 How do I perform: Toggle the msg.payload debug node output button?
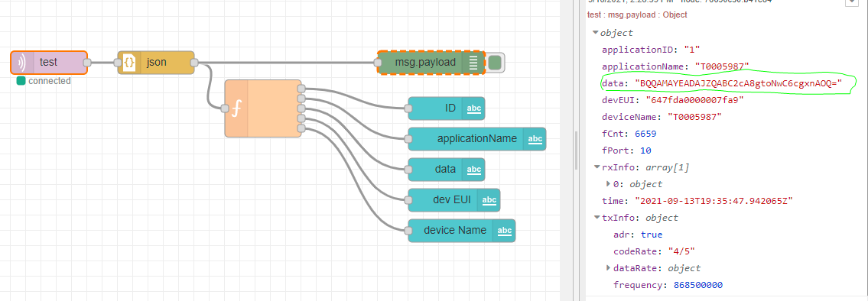[x=495, y=63]
